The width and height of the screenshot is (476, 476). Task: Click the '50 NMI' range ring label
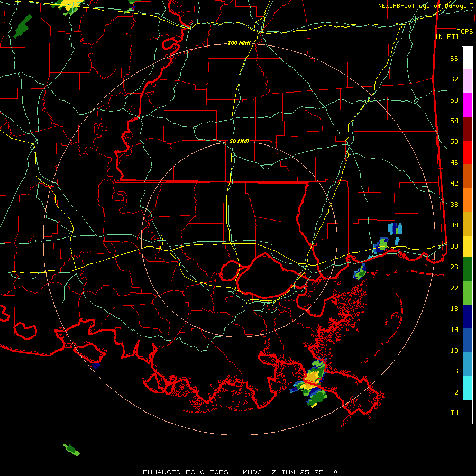point(239,141)
